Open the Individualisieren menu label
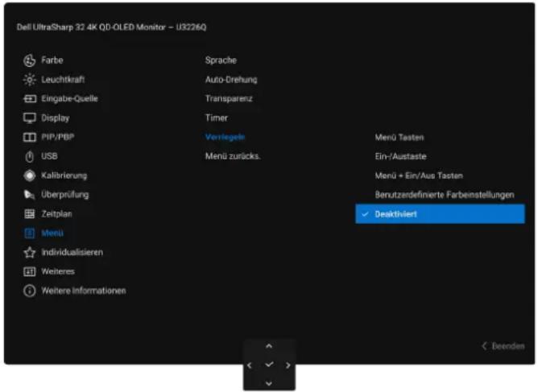Image resolution: width=538 pixels, height=392 pixels. click(x=72, y=253)
